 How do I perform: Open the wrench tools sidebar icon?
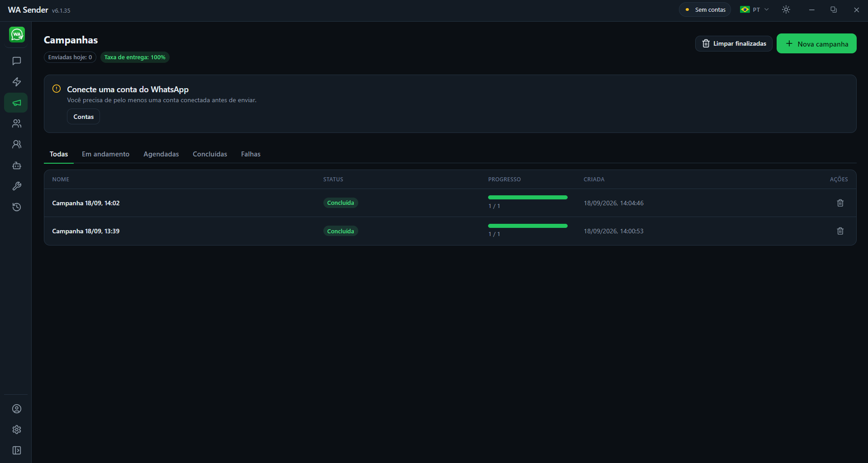17,186
